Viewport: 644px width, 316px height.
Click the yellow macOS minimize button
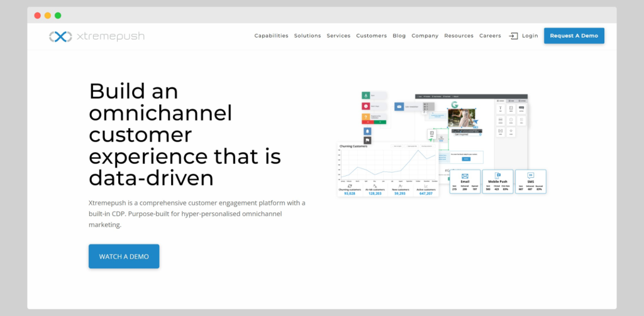[x=48, y=16]
